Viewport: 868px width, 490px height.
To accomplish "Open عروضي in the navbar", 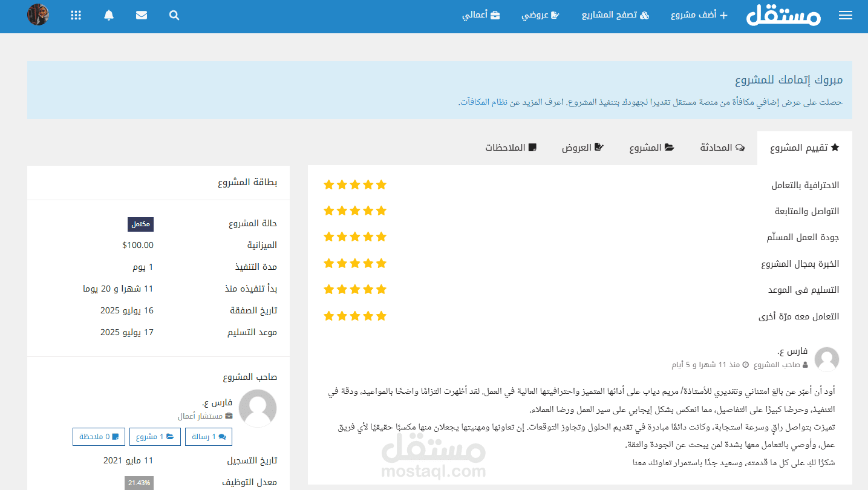I will coord(541,15).
